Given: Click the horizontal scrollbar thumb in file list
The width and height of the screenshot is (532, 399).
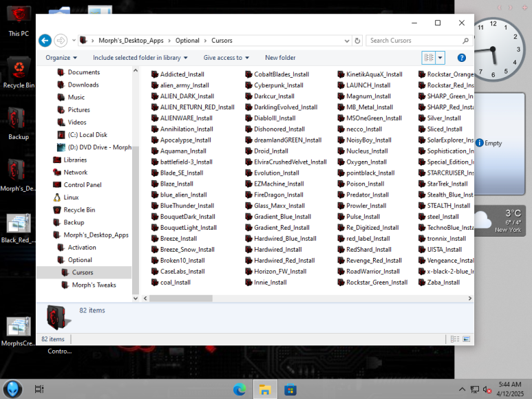Looking at the screenshot, I should click(181, 299).
